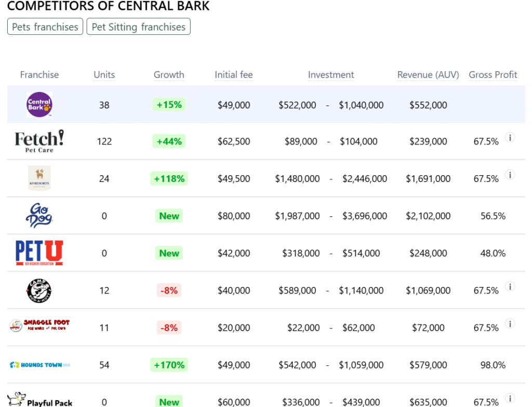Select the $80,000 initial fee
The width and height of the screenshot is (532, 407).
coord(234,216)
